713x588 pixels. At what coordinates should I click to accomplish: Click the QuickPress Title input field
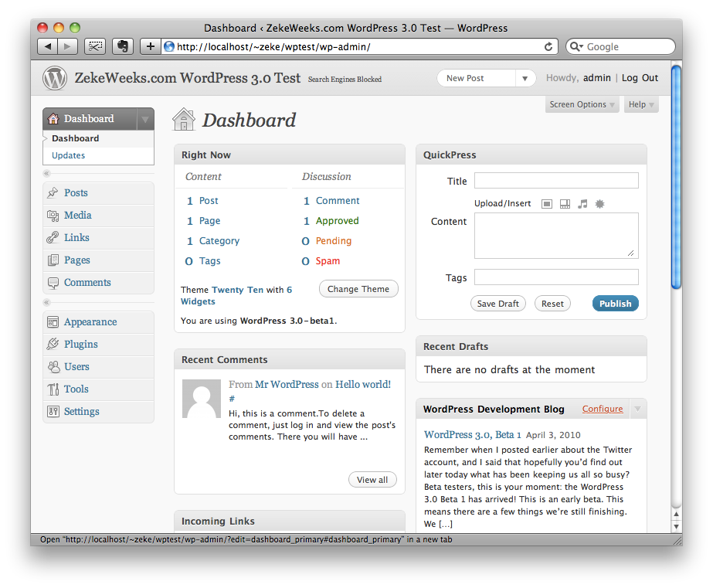(x=556, y=181)
